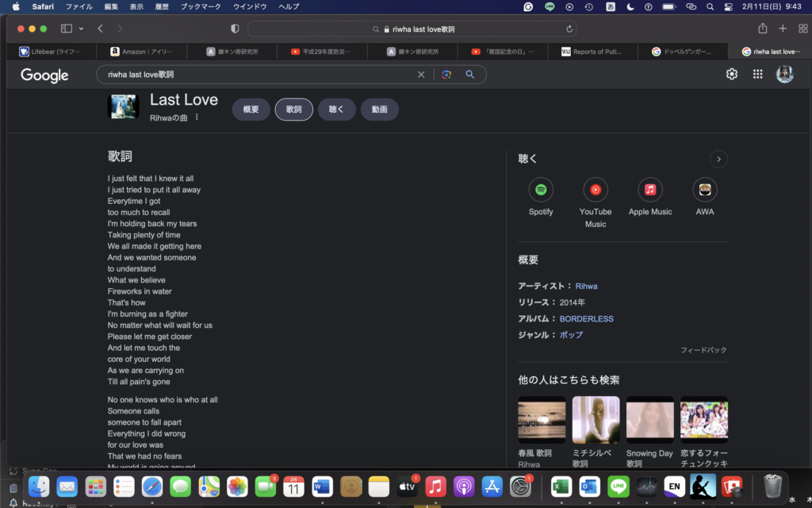Search by image with the camera icon
This screenshot has width=812, height=508.
point(446,74)
